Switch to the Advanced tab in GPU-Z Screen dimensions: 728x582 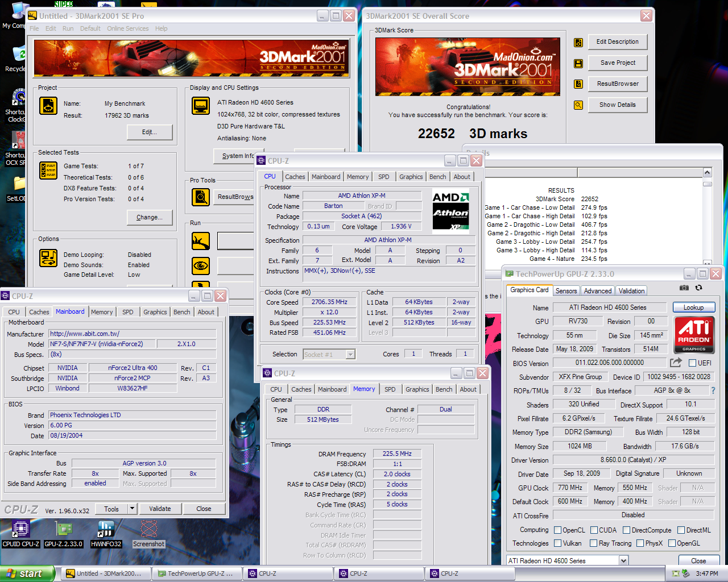pyautogui.click(x=598, y=291)
